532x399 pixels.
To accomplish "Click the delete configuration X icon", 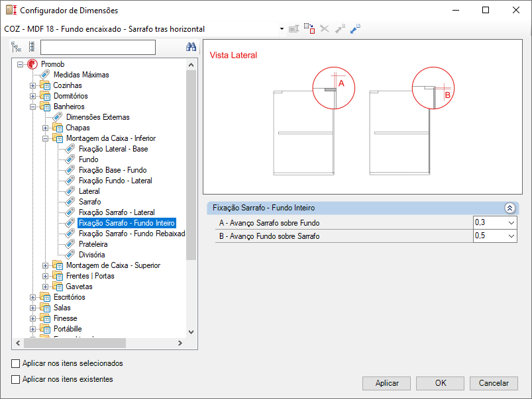I will (x=325, y=29).
